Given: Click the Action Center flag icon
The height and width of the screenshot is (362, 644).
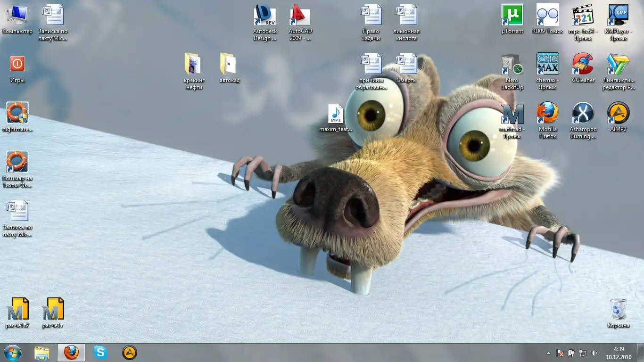Looking at the screenshot, I should tap(560, 353).
